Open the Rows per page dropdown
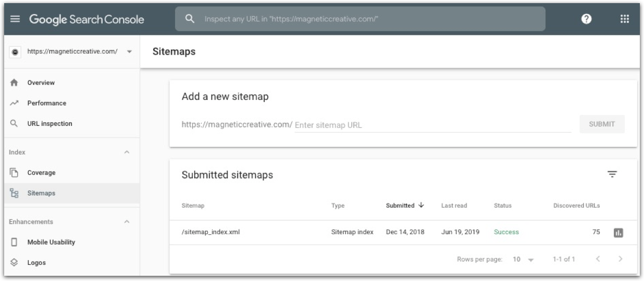This screenshot has width=644, height=281. click(x=524, y=259)
